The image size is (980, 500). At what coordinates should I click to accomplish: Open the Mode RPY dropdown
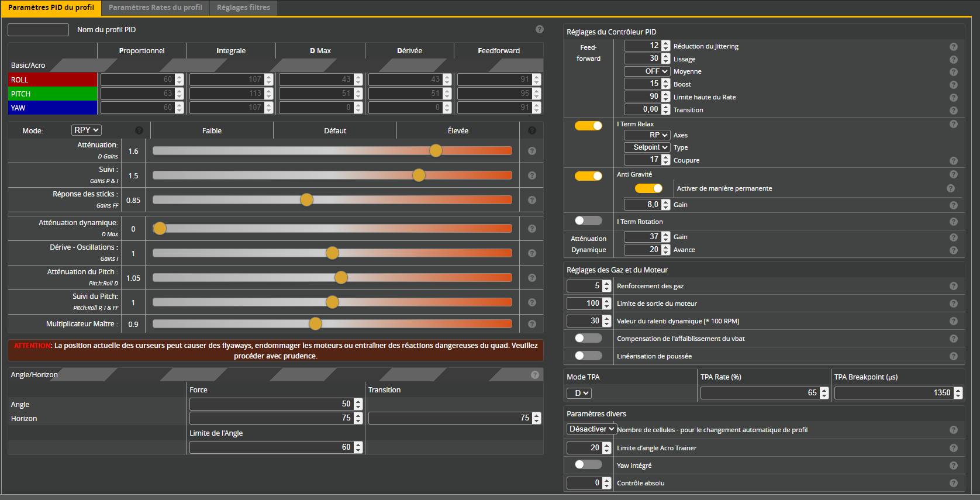pos(87,130)
